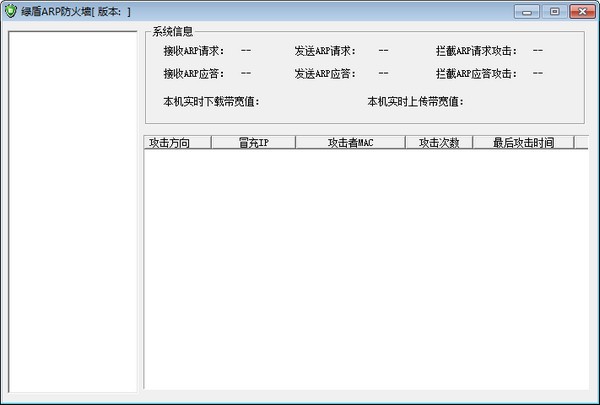Maximize the 绿盾ARP防火墙 window
Image resolution: width=600 pixels, height=405 pixels.
tap(553, 11)
